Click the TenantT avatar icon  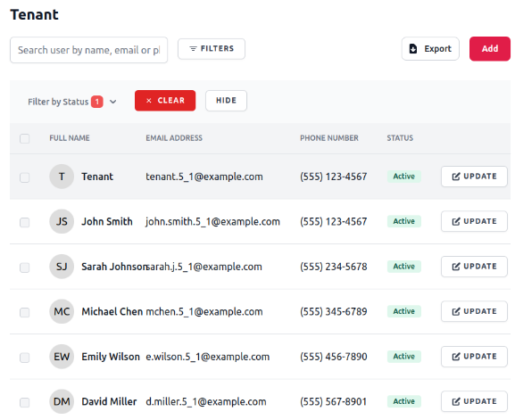(62, 177)
